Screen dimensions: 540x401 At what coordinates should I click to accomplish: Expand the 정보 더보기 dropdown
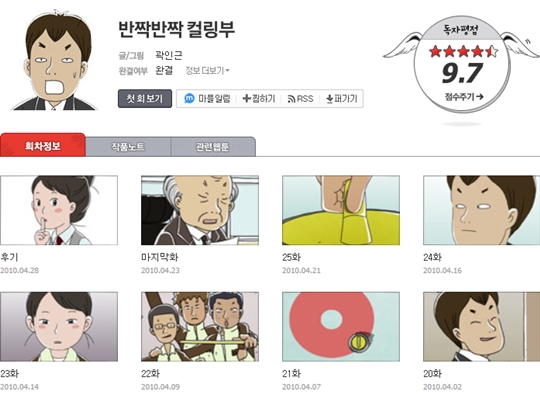tap(207, 71)
